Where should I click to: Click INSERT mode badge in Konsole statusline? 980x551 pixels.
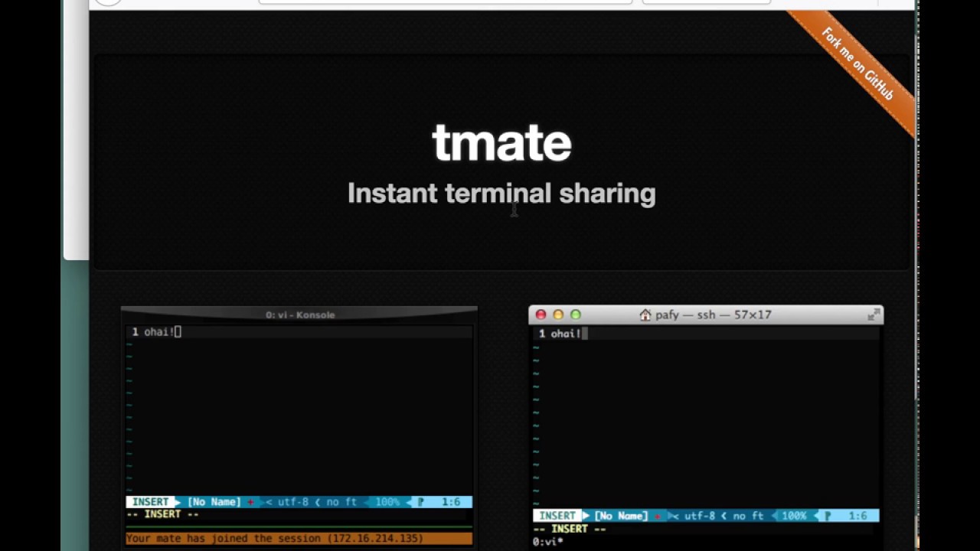coord(150,502)
